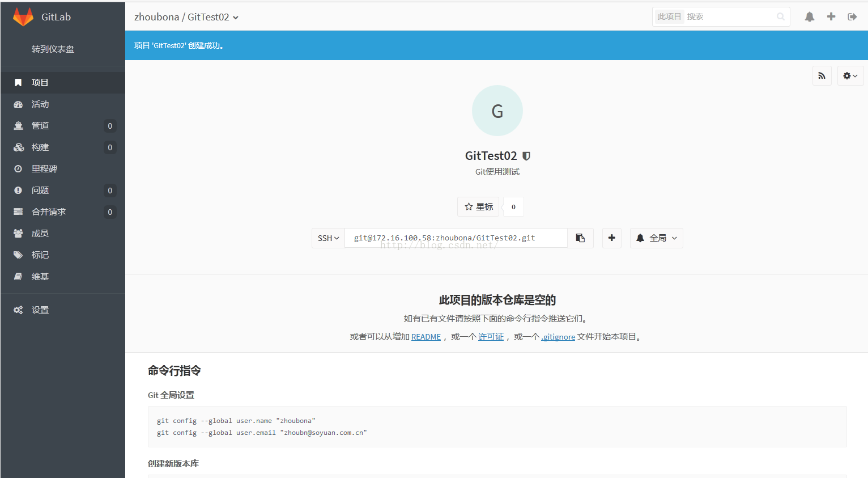Viewport: 868px width, 478px height.
Task: Open the 问题 sidebar menu item
Action: (62, 191)
